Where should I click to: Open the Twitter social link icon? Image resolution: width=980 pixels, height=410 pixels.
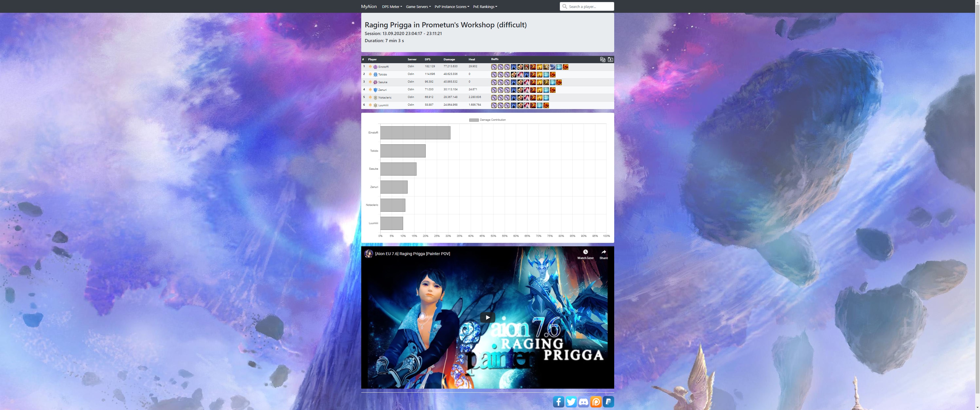pyautogui.click(x=571, y=402)
